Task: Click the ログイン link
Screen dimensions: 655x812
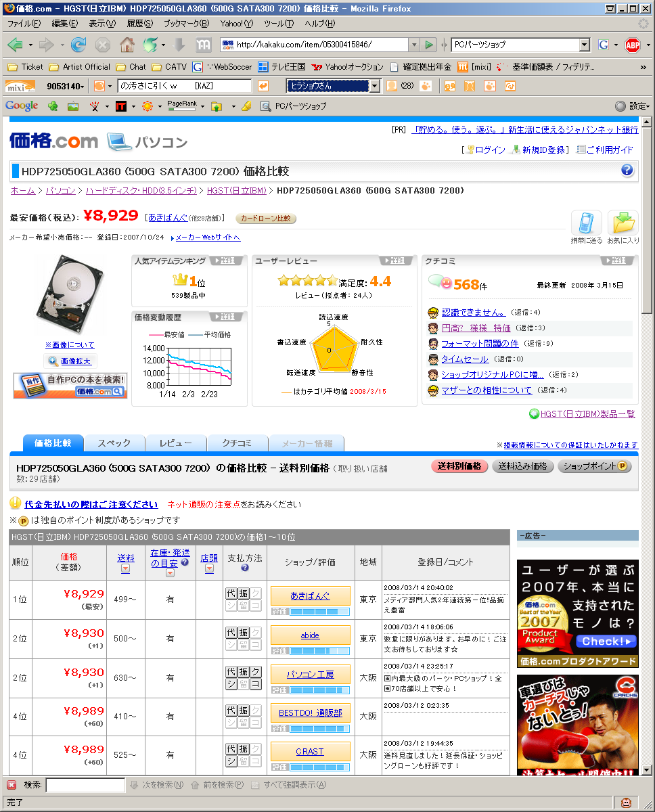Action: 490,150
